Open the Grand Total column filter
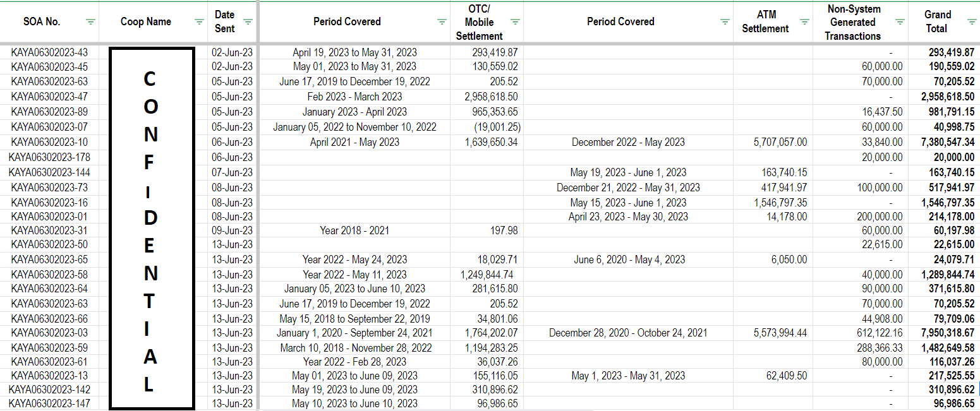 [972, 21]
